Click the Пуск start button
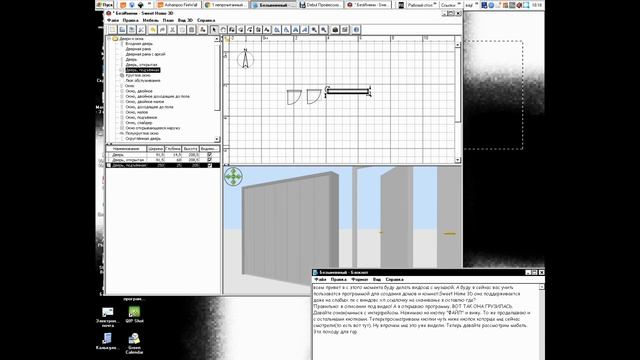640x360 pixels. pyautogui.click(x=105, y=5)
